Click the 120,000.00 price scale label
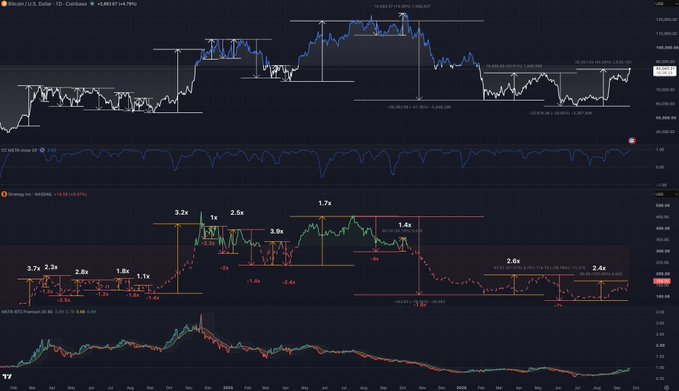The image size is (679, 391). tap(667, 19)
